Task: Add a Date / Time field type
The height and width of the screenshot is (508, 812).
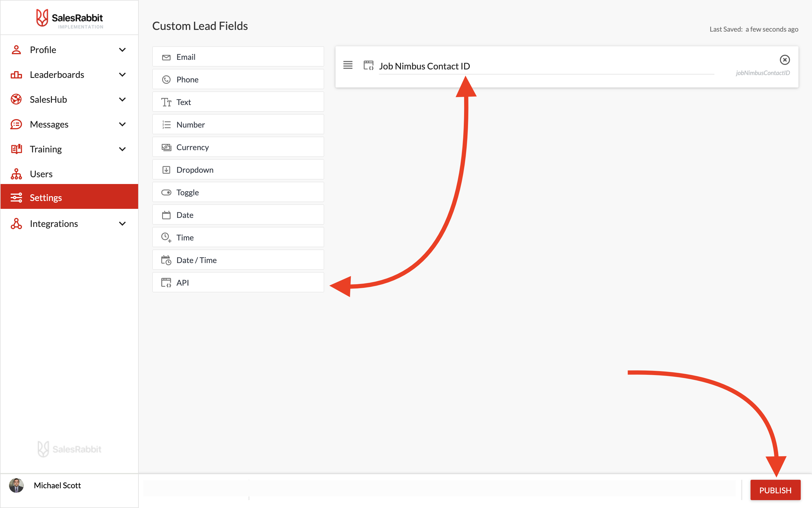Action: tap(238, 260)
